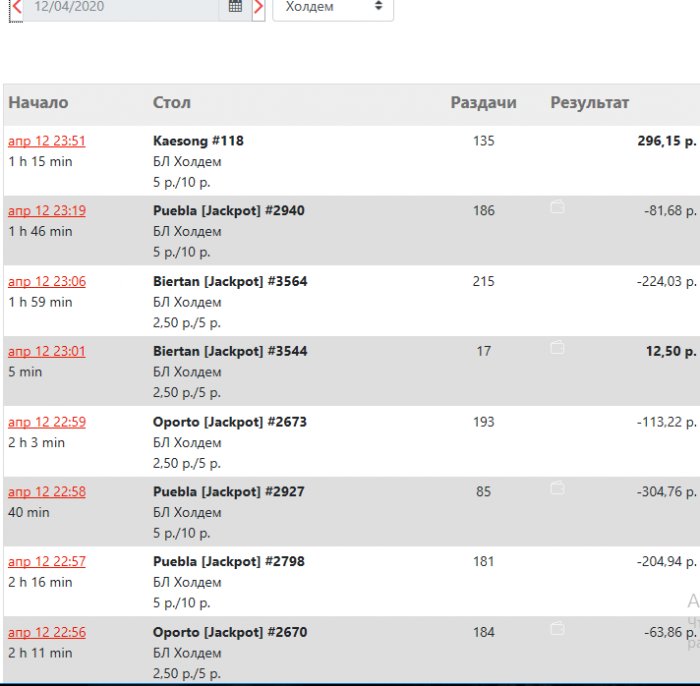Open session link апр 12 22:56
This screenshot has width=700, height=686.
tap(47, 632)
